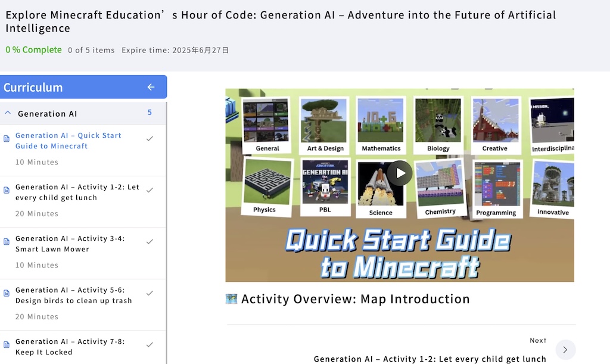Click the 'Expire time: 2025年6月27日' text
610x364 pixels.
pyautogui.click(x=175, y=50)
